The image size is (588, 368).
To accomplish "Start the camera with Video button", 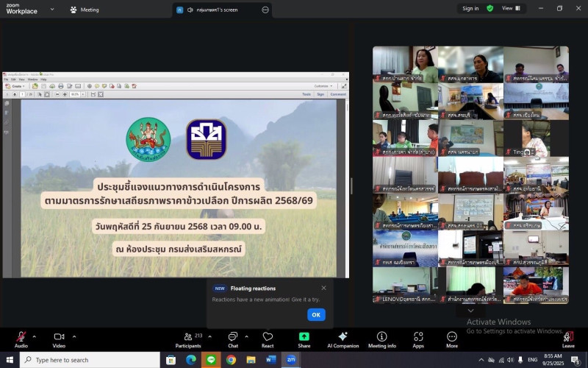I will click(x=59, y=338).
